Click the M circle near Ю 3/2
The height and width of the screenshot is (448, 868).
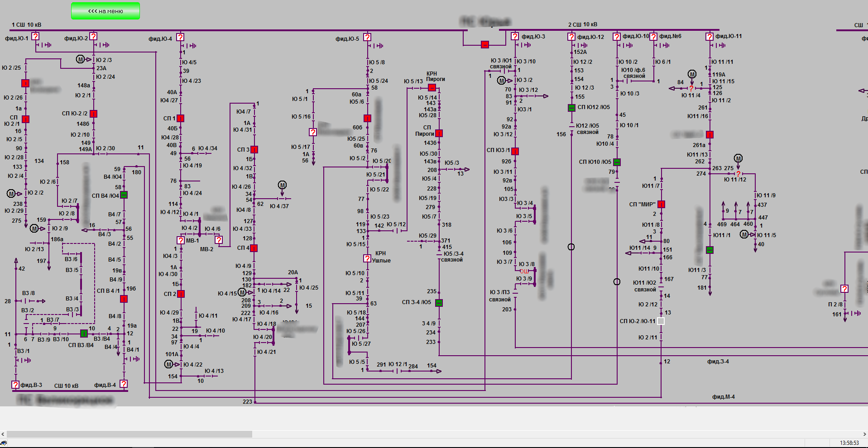click(x=502, y=81)
